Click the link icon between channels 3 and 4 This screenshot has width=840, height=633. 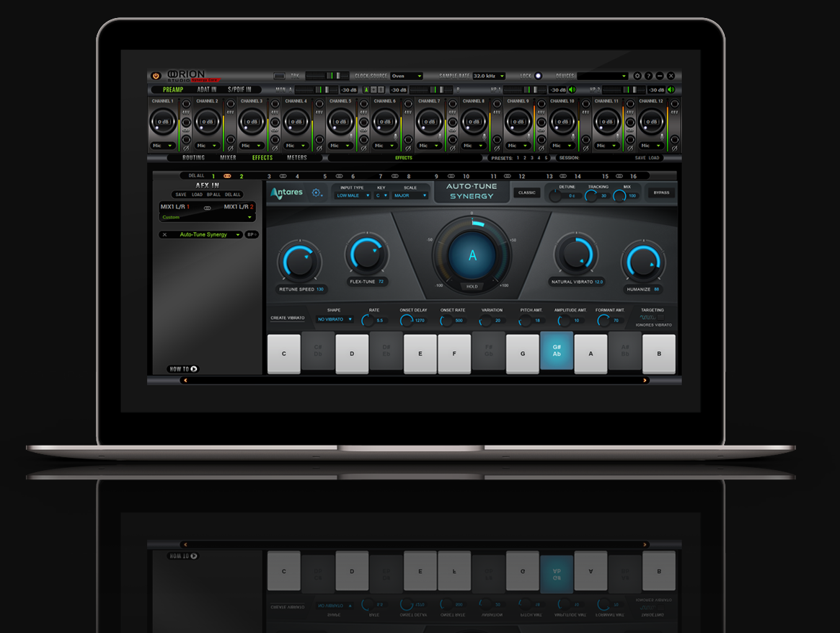283,176
